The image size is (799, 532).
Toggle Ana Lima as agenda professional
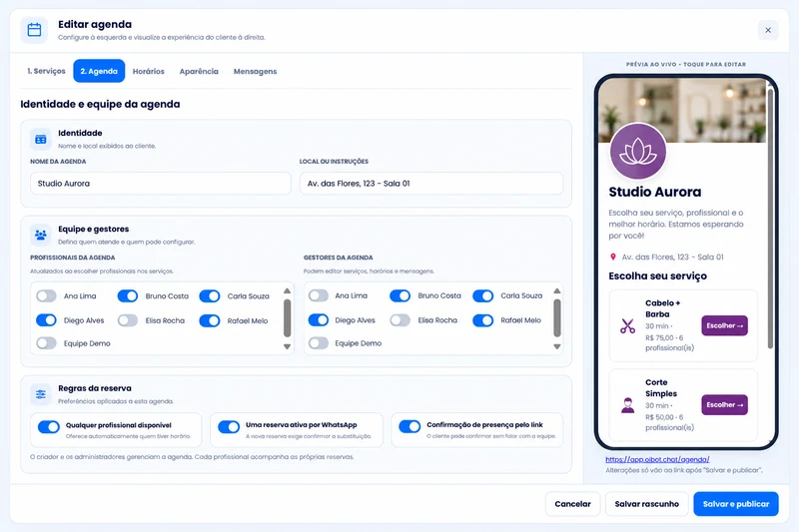[x=46, y=295]
